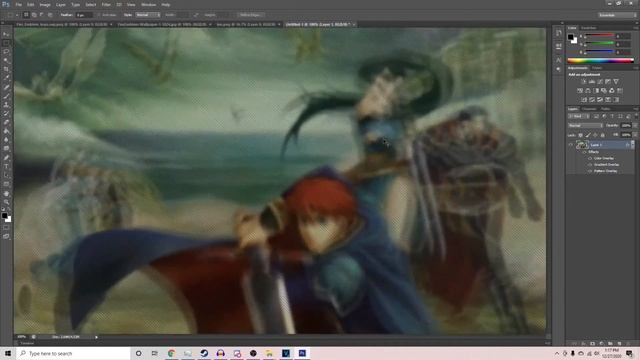Select the Eyedropper tool
This screenshot has height=360, width=640.
6,78
